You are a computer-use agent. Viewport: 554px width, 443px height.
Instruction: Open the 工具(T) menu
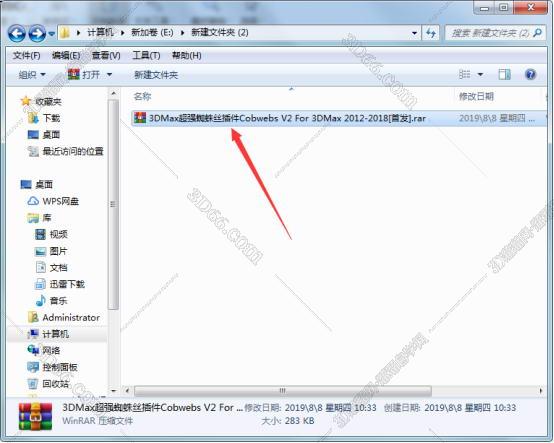[146, 55]
